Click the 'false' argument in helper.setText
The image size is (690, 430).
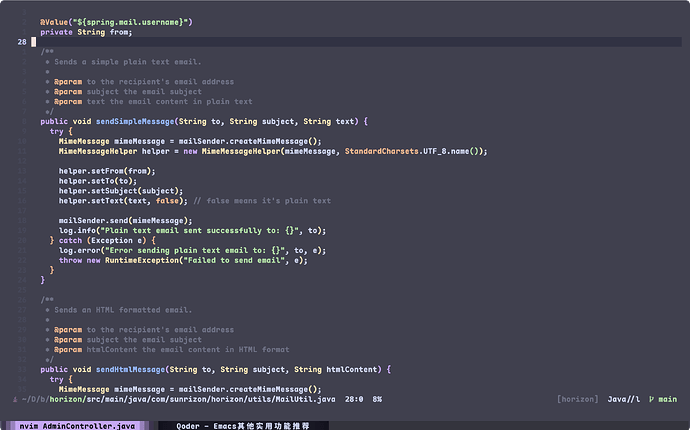tap(167, 201)
